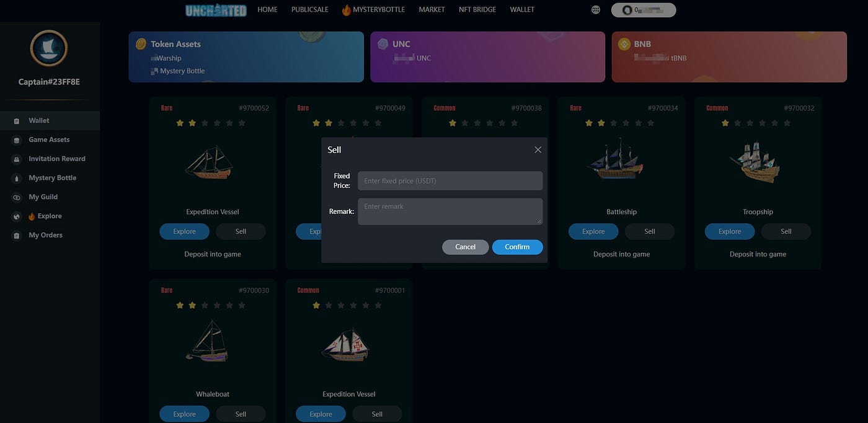Click the Rare label on card #9700049

(x=303, y=108)
